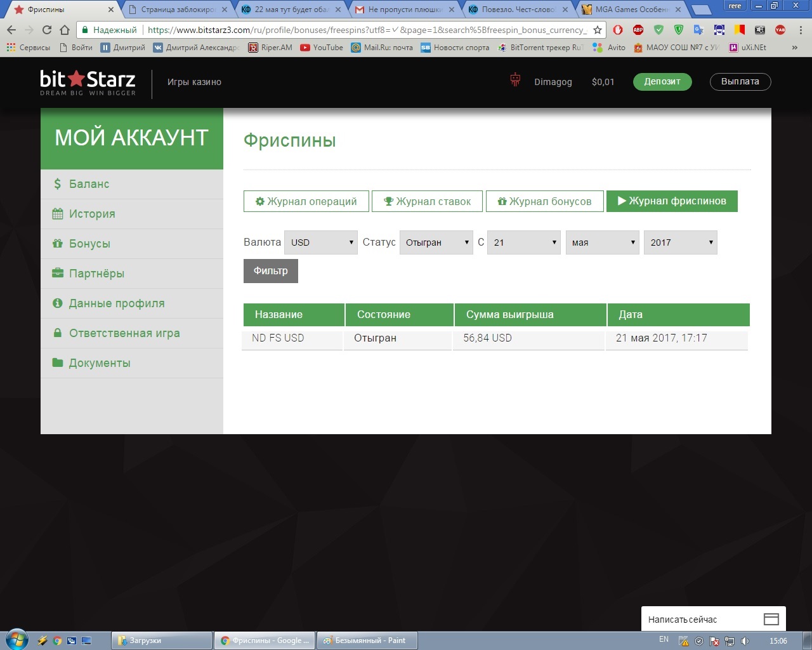Image resolution: width=812 pixels, height=650 pixels.
Task: Click the Выплата button
Action: (740, 82)
